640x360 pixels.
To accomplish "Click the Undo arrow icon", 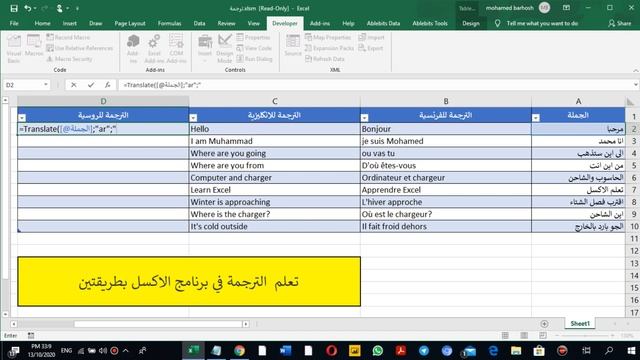I will 28,8.
